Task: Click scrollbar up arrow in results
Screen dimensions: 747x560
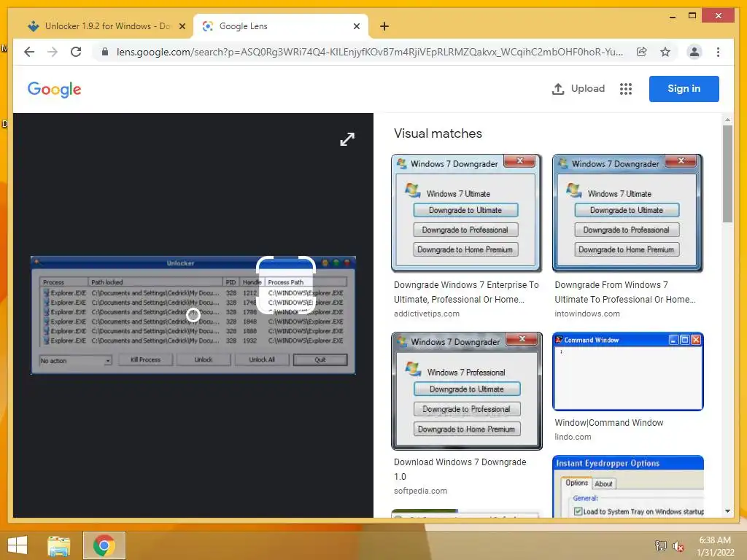Action: tap(727, 120)
